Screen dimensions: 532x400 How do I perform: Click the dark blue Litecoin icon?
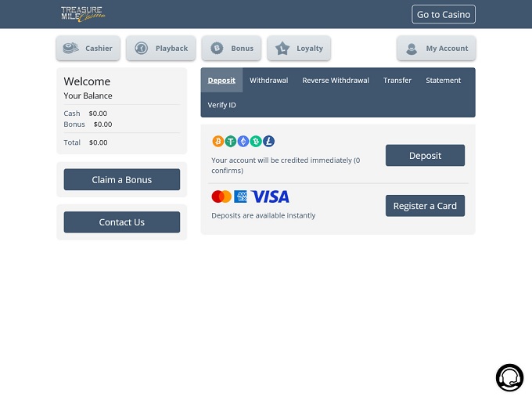click(268, 142)
